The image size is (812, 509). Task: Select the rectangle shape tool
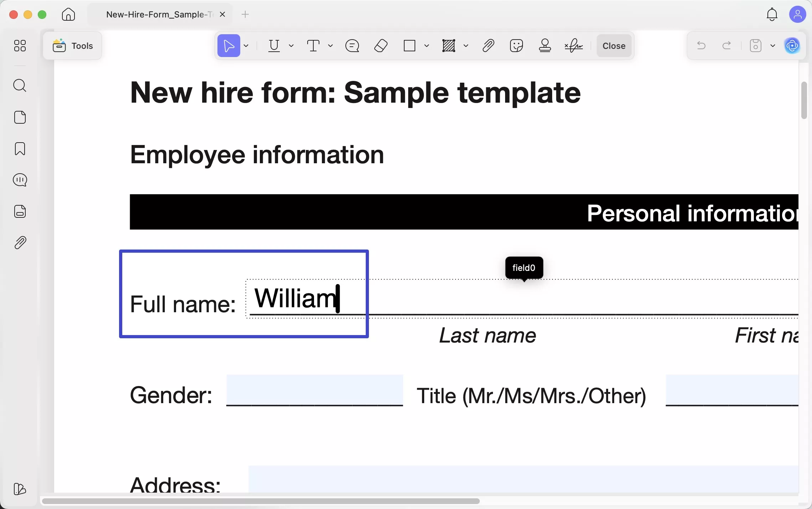click(x=409, y=46)
